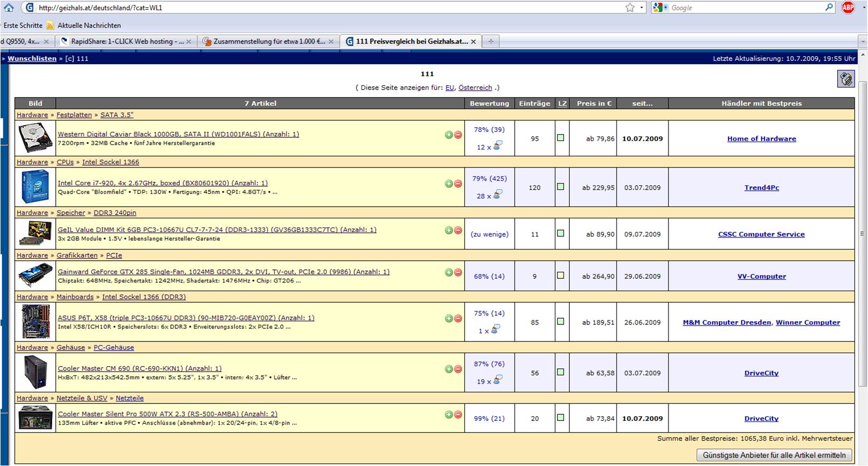Tick the LZ checkbox for ASUS P6T
The height and width of the screenshot is (466, 868).
click(x=560, y=321)
